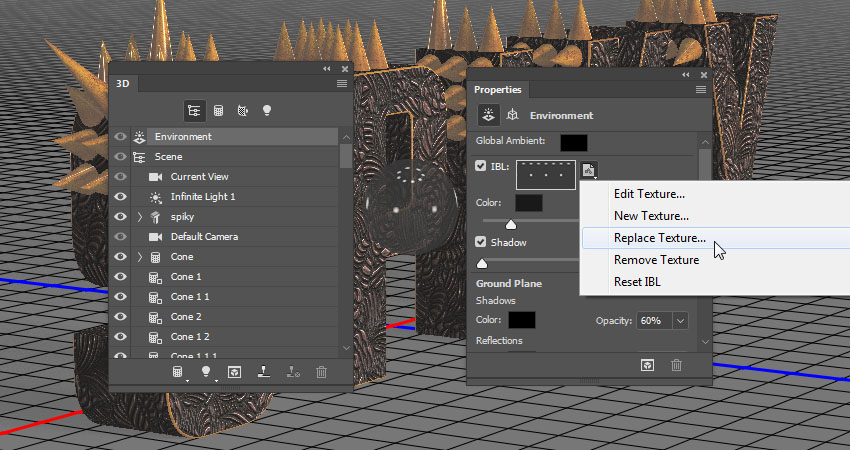Uncheck the IBL checkbox
This screenshot has width=850, height=450.
pyautogui.click(x=481, y=166)
